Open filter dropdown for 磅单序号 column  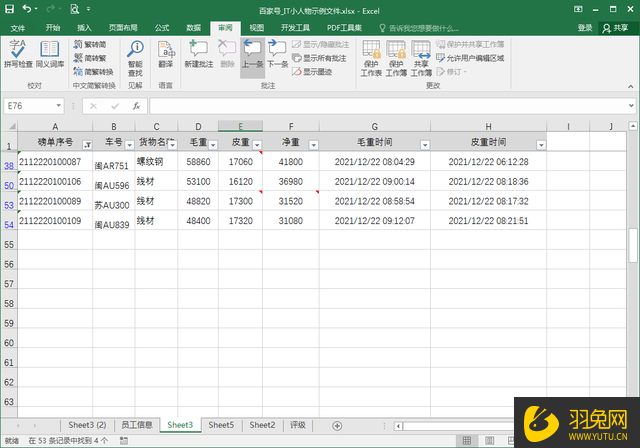pos(87,145)
